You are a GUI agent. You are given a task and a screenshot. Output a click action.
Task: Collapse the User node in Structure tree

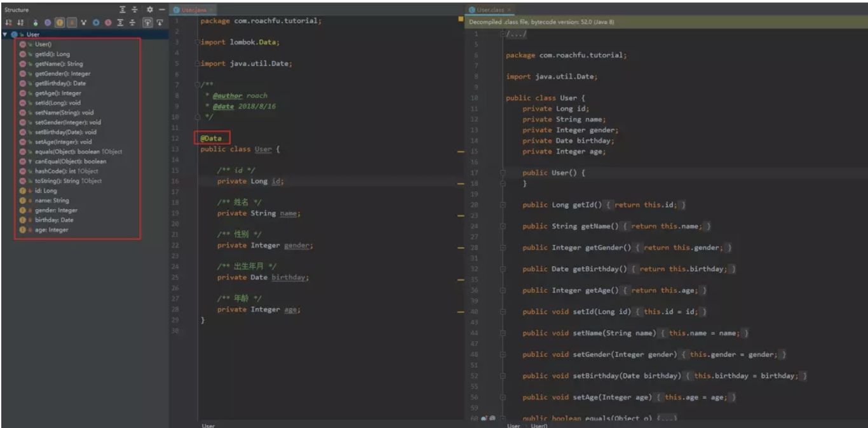pos(5,34)
